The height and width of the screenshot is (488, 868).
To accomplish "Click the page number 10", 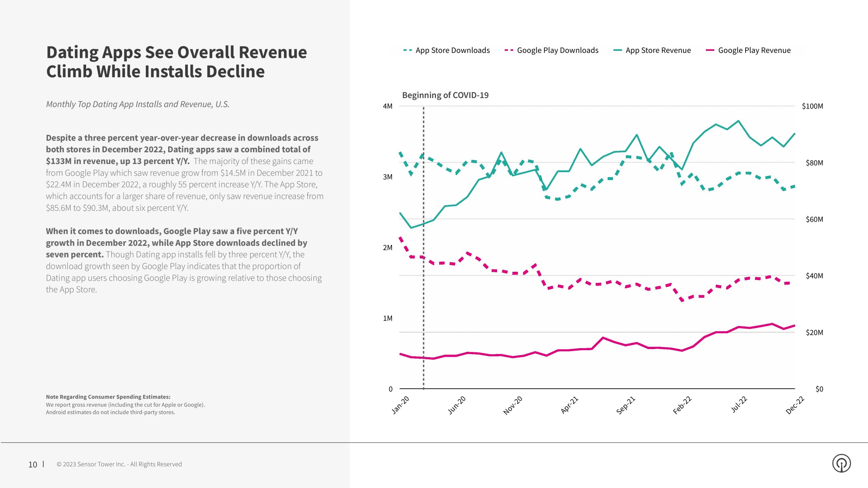I will click(x=33, y=465).
